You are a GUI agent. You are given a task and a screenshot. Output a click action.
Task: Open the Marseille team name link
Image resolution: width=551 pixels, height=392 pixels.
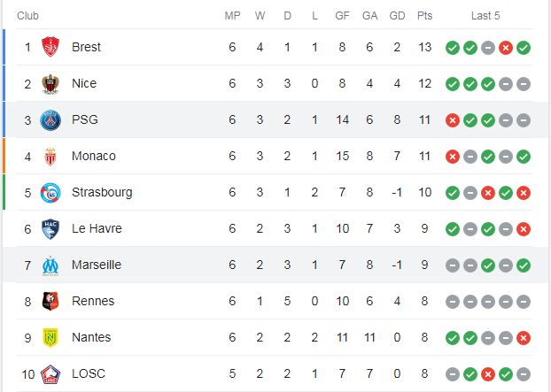tap(97, 265)
